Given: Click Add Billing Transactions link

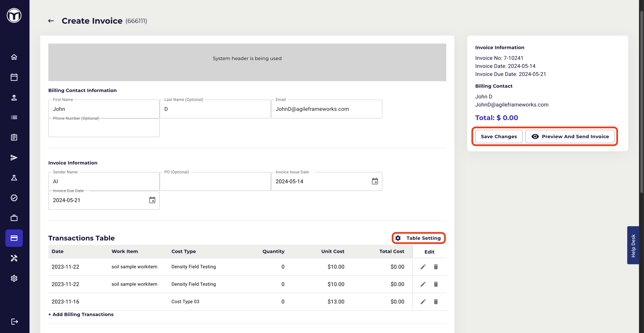Looking at the screenshot, I should [x=81, y=314].
